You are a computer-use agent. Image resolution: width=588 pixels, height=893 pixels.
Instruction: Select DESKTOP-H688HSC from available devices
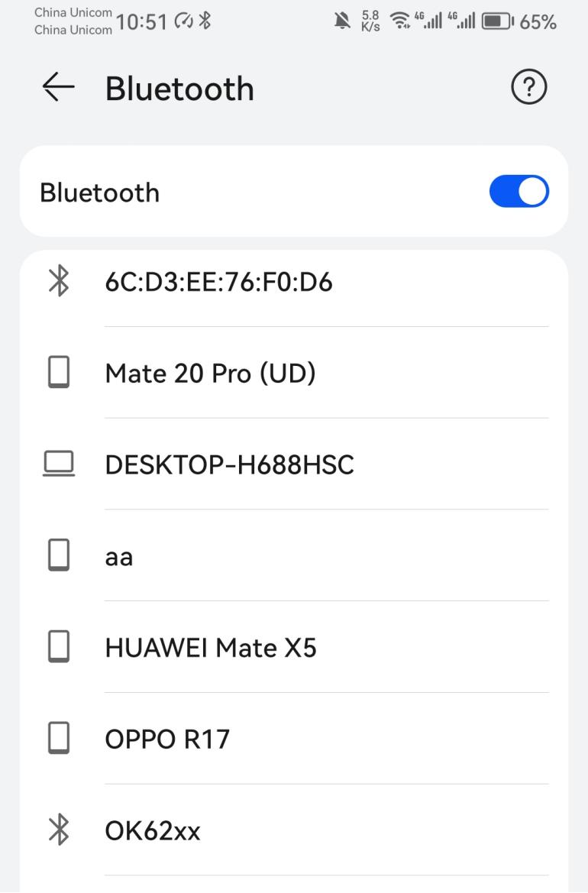point(229,464)
